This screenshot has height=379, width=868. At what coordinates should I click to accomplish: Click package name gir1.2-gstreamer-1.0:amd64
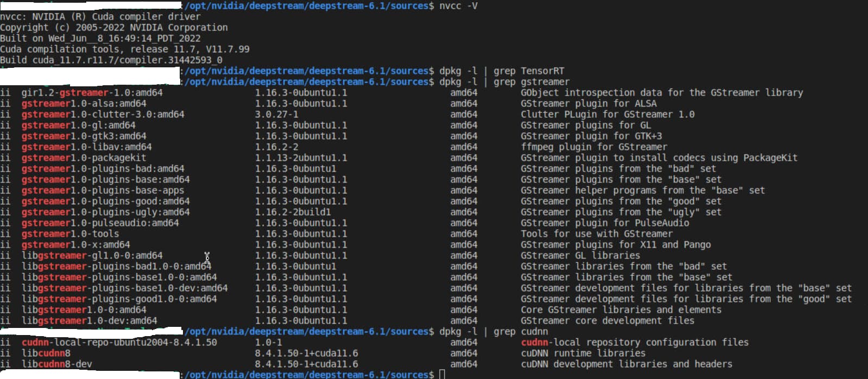(92, 93)
